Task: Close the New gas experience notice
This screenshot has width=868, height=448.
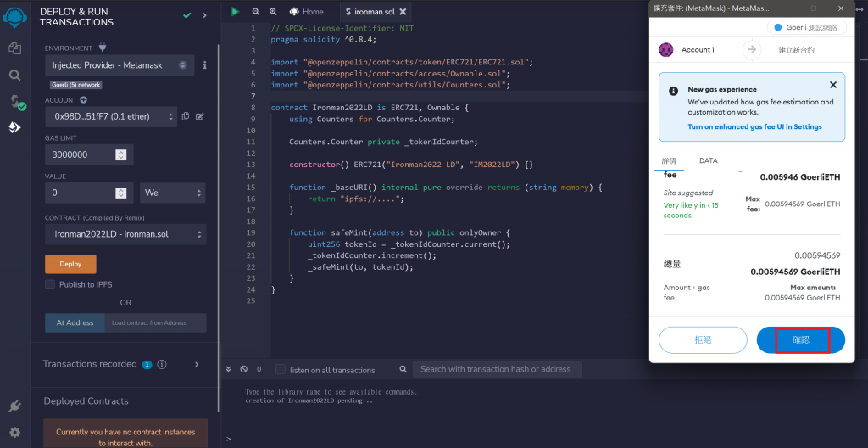Action: pos(833,85)
